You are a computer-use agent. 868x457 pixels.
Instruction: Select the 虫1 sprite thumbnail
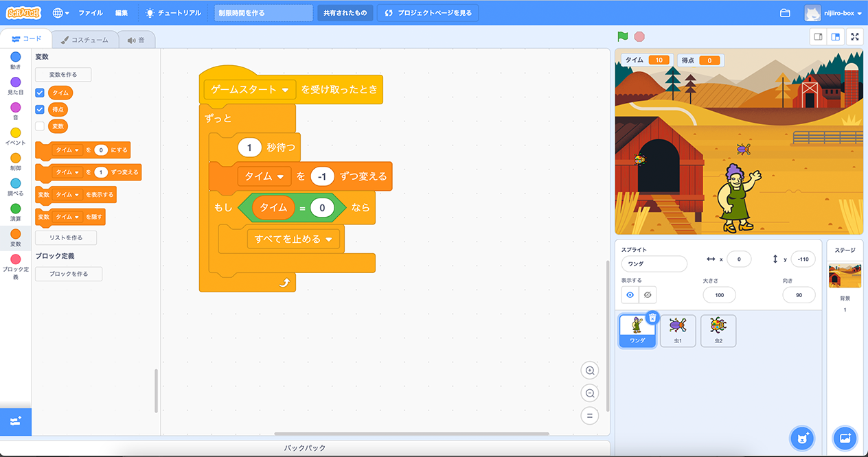677,331
